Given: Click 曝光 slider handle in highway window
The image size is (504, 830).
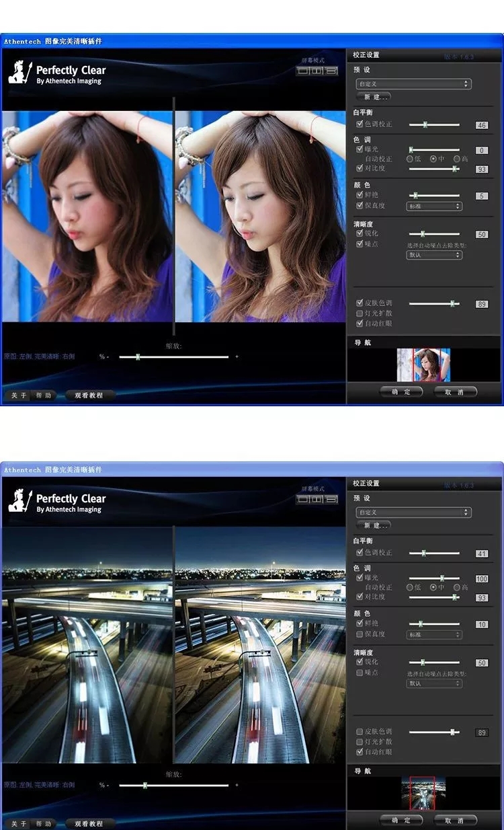Looking at the screenshot, I should [442, 578].
